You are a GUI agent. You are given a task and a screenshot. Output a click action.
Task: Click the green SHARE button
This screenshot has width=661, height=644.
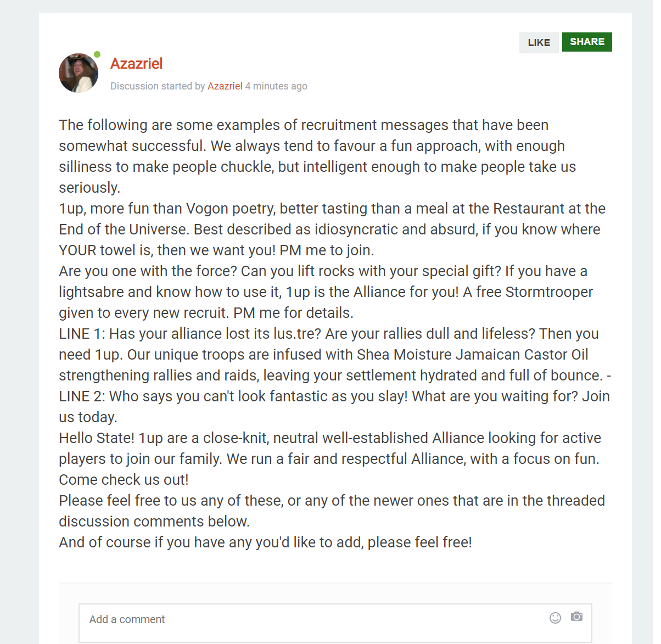pyautogui.click(x=587, y=42)
